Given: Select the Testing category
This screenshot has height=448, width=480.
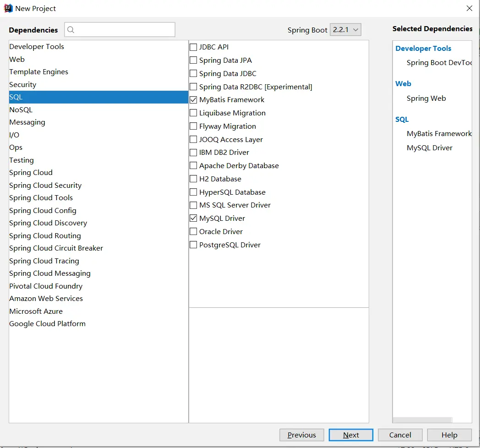Looking at the screenshot, I should point(98,160).
